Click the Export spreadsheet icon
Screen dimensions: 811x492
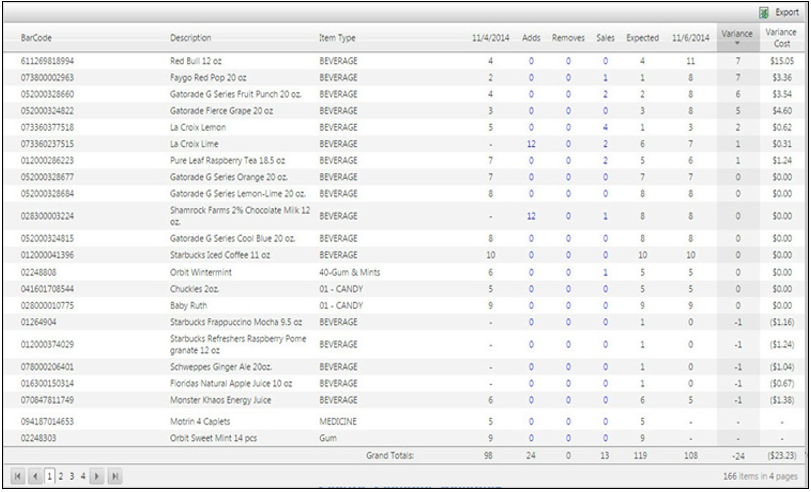[763, 13]
